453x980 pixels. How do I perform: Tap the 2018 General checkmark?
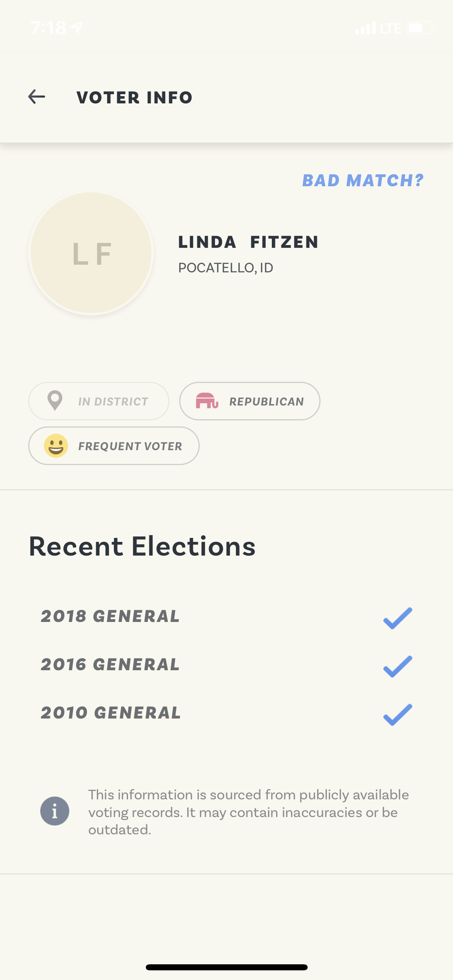point(397,618)
